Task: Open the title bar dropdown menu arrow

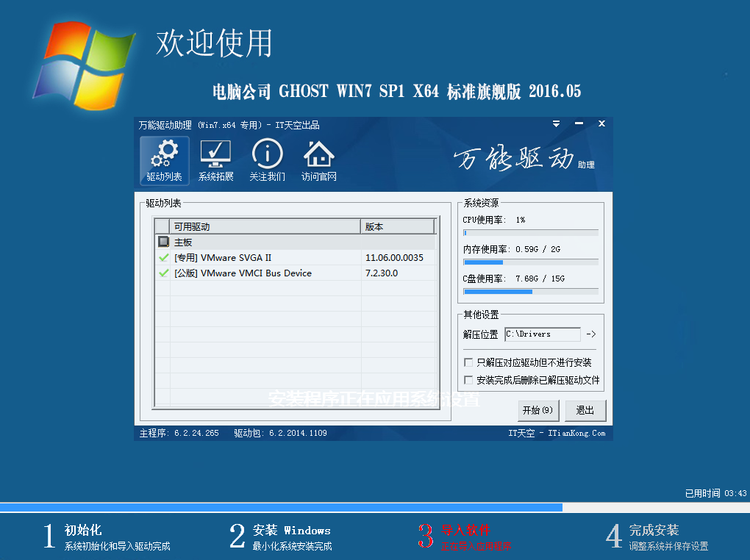Action: tap(556, 124)
